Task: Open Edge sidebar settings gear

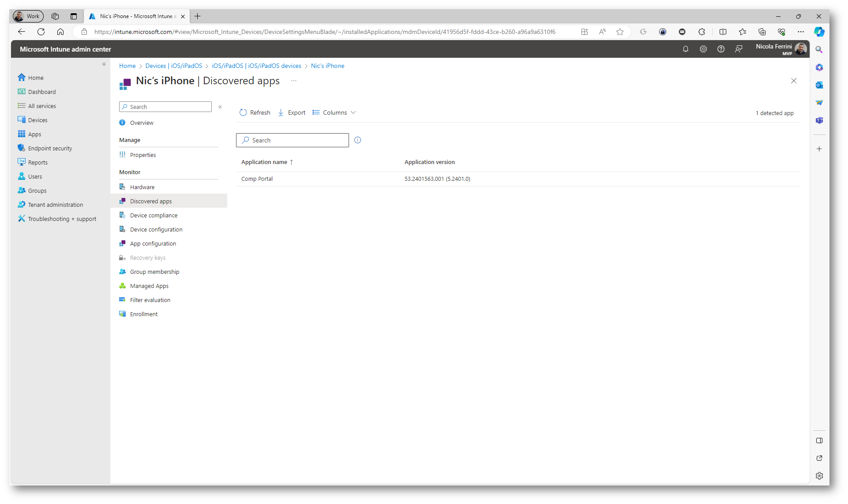Action: (819, 476)
